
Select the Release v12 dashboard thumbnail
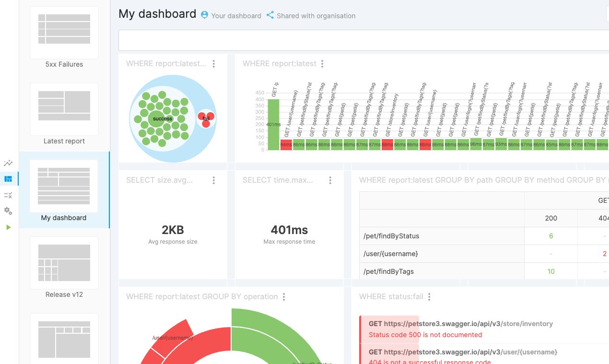[64, 263]
